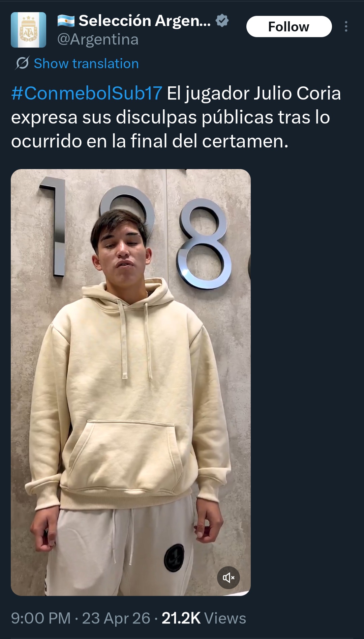
Task: Follow the Selección Argentina account
Action: coord(289,26)
